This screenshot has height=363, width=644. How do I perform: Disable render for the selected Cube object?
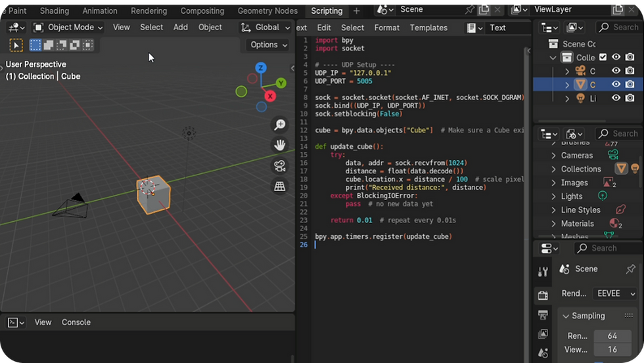[630, 85]
